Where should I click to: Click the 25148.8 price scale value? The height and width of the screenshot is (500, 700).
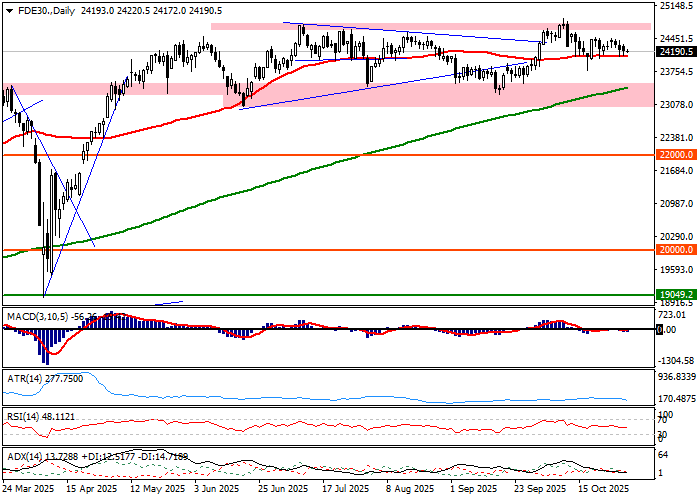tap(677, 6)
